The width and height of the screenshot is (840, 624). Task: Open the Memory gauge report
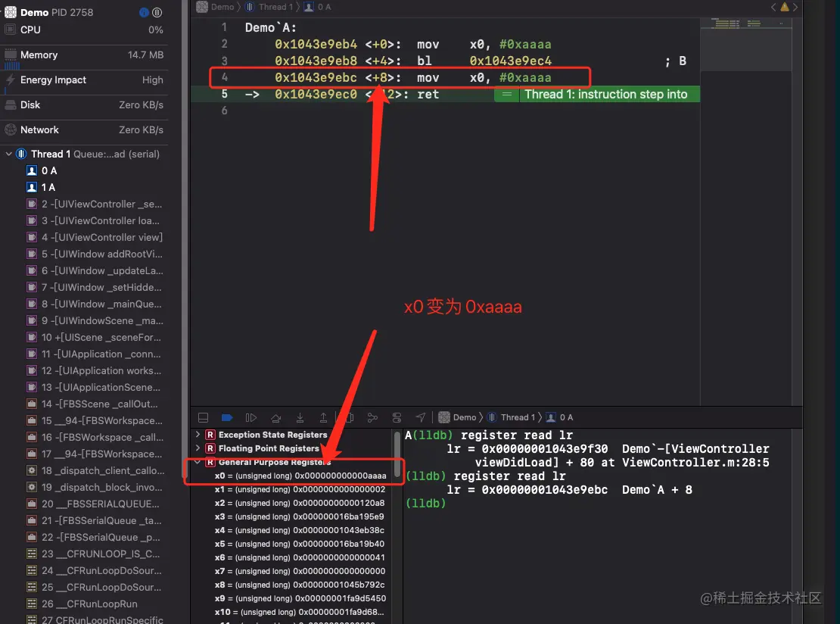[84, 55]
